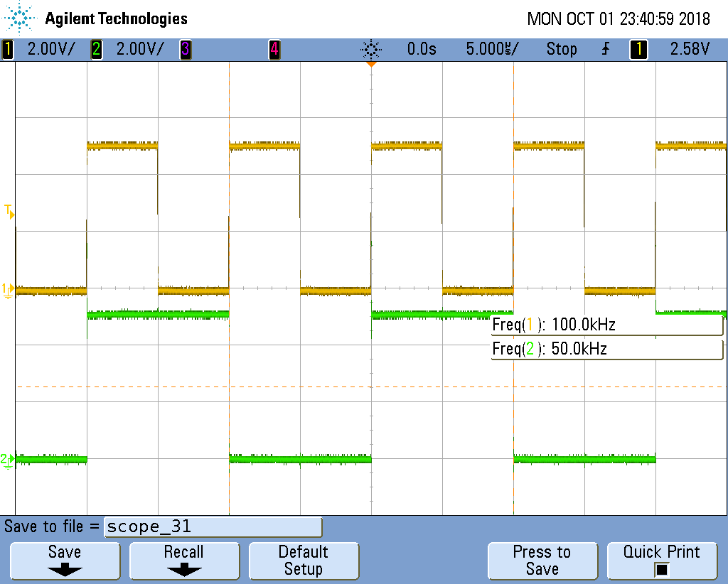Select the channel 1 indicator badge
Screen dimensions: 728x584
pos(8,49)
